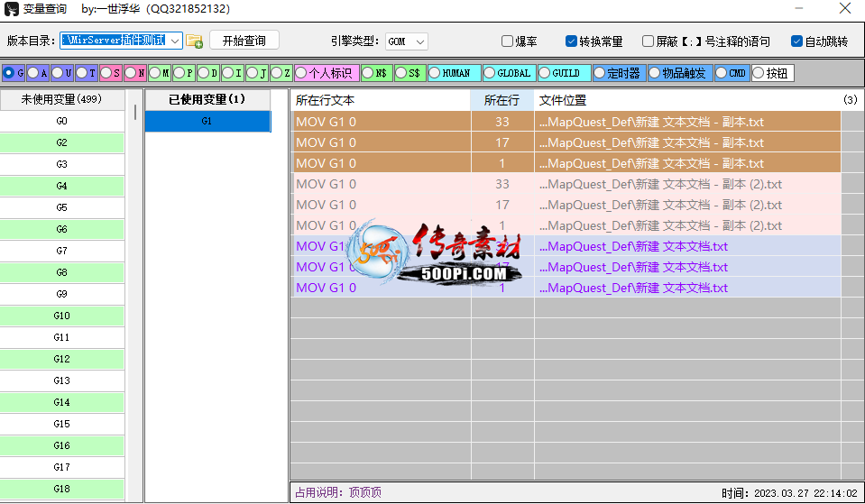Select line 1 row of 新建 文本文档.txt
Image resolution: width=865 pixels, height=504 pixels.
pos(566,288)
